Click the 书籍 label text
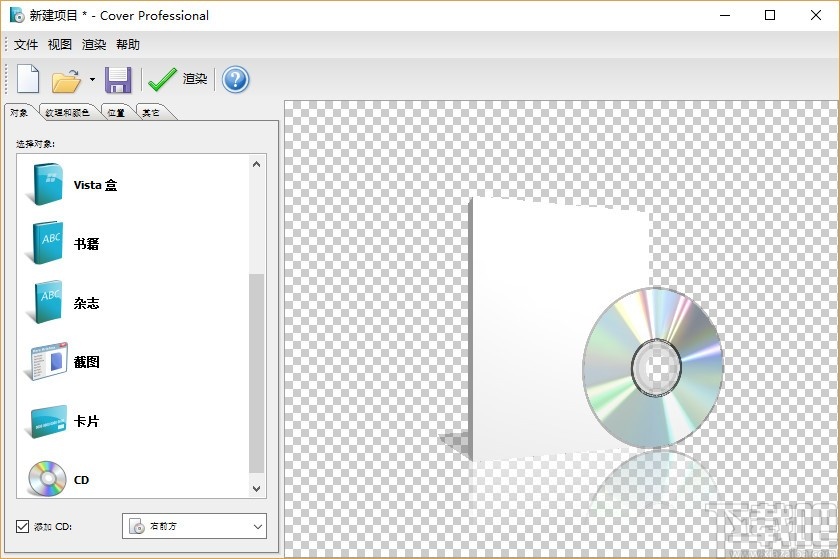The image size is (840, 559). pyautogui.click(x=86, y=244)
